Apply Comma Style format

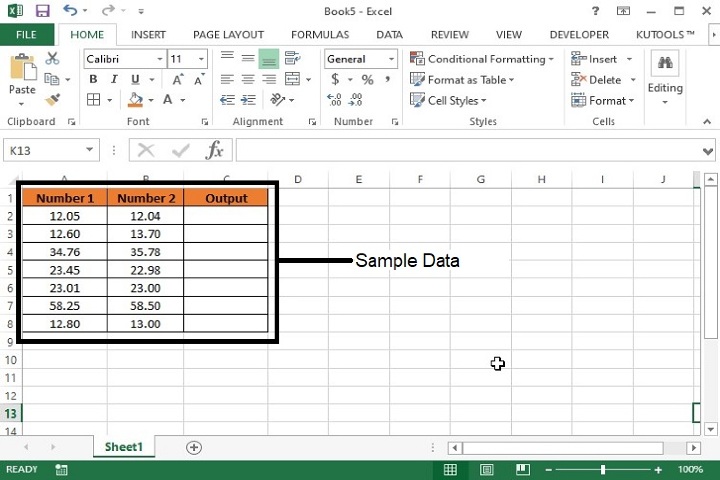[388, 79]
